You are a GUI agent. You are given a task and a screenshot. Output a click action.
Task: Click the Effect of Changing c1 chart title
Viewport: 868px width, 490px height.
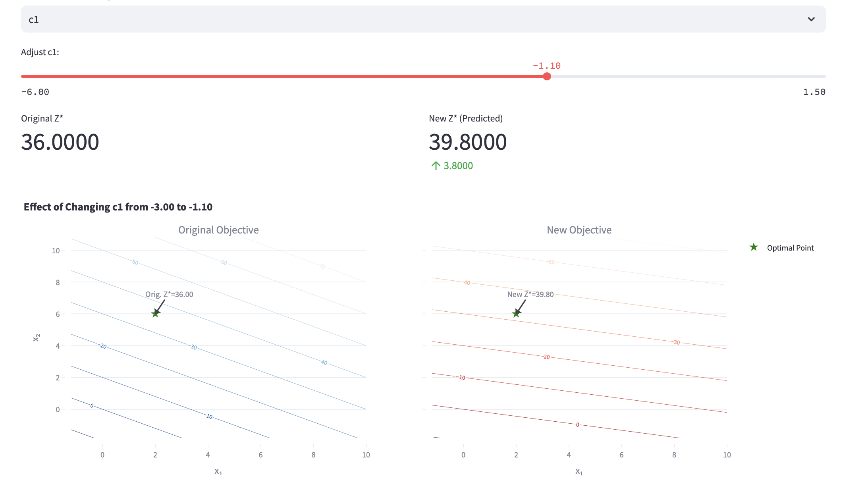point(118,207)
